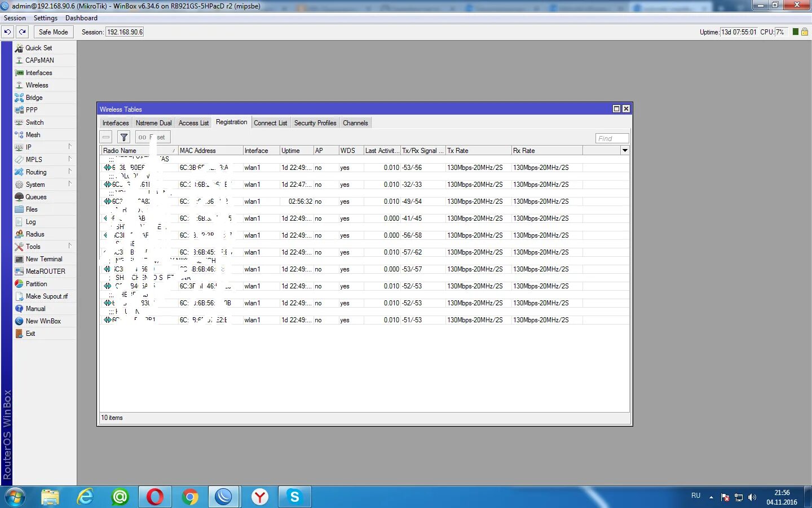Open Skype from taskbar
Image resolution: width=812 pixels, height=508 pixels.
(294, 497)
